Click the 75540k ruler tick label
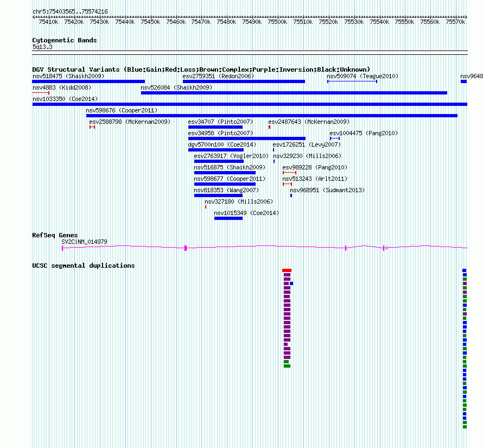The width and height of the screenshot is (483, 448). (379, 22)
